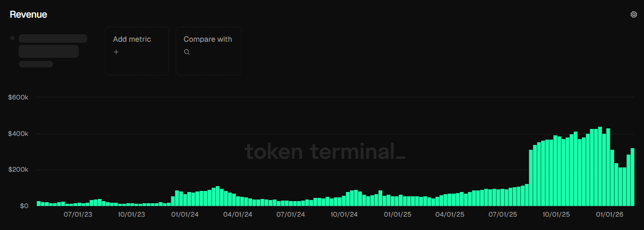This screenshot has height=230, width=644.
Task: Click the token terminal watermark
Action: (x=325, y=152)
